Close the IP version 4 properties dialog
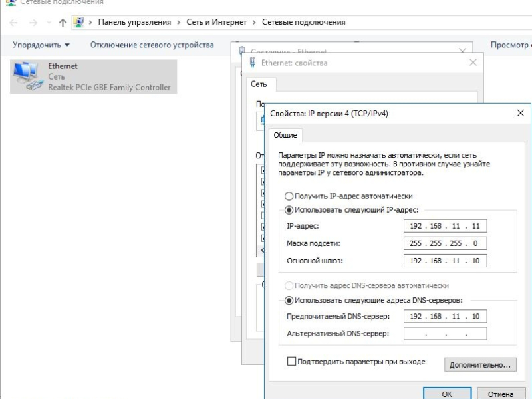Image resolution: width=532 pixels, height=399 pixels. point(521,113)
